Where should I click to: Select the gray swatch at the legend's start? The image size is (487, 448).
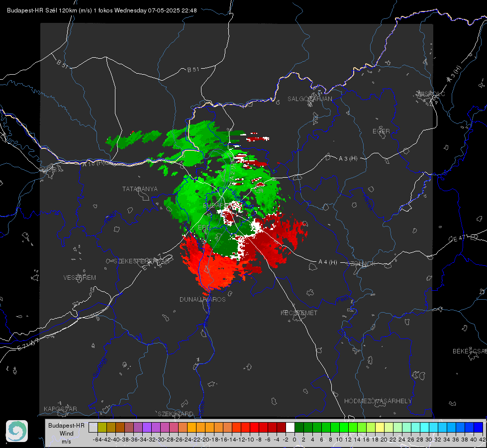(x=93, y=427)
